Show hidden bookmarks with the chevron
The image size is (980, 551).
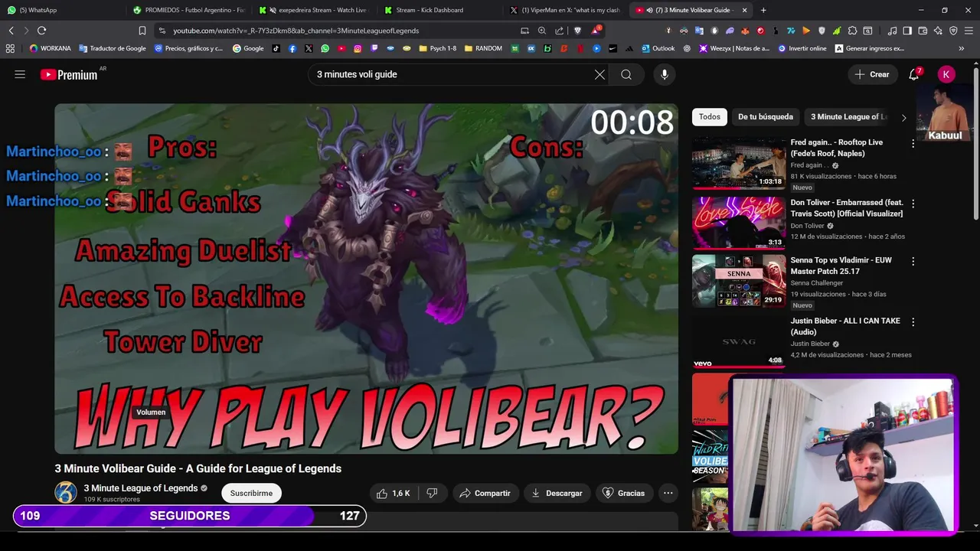(x=962, y=48)
